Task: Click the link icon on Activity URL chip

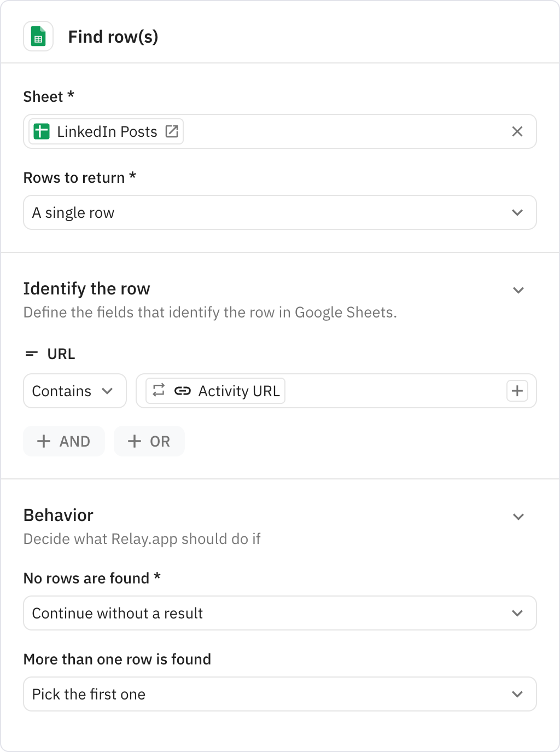Action: (183, 391)
